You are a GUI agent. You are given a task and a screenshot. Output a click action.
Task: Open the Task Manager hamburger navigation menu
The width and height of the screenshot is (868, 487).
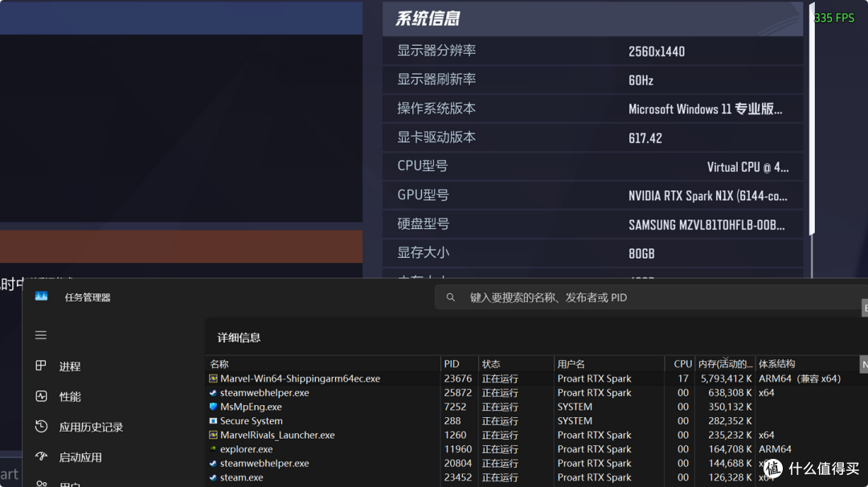click(x=41, y=335)
